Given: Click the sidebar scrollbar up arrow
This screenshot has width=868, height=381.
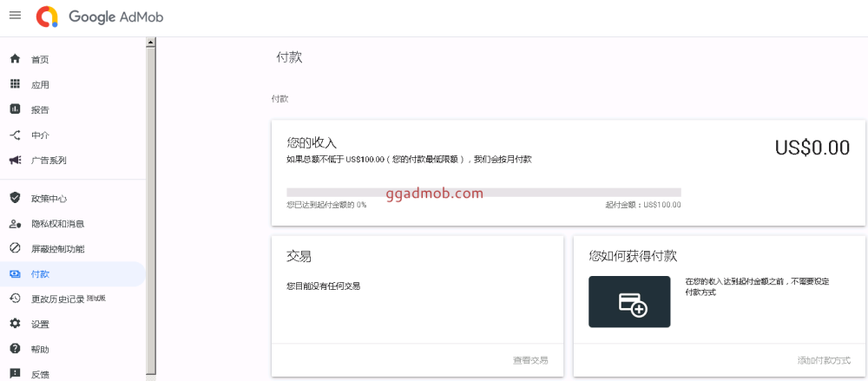Looking at the screenshot, I should [x=150, y=42].
